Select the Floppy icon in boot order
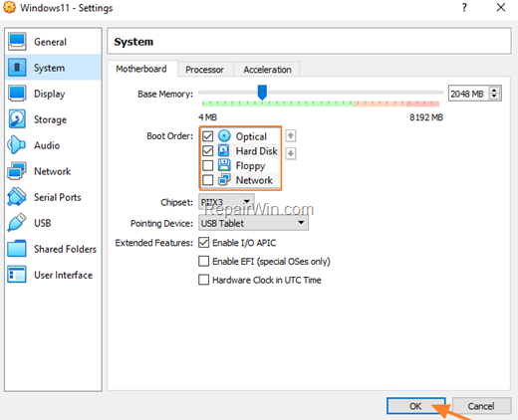518x420 pixels. 224,165
